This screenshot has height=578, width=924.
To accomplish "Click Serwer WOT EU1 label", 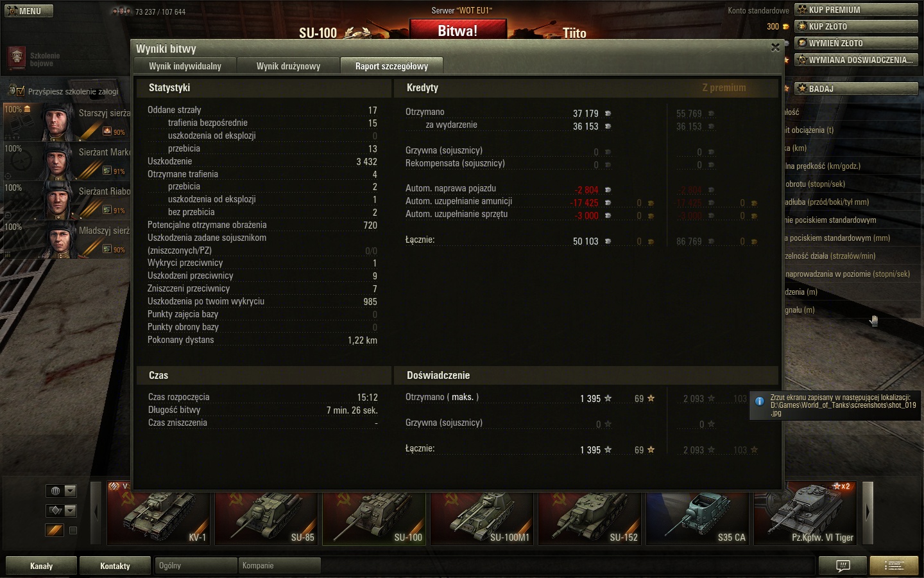I will point(462,10).
